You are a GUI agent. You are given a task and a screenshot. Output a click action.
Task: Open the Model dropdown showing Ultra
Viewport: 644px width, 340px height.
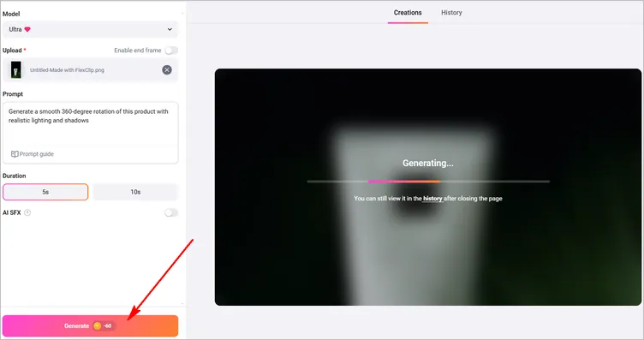pyautogui.click(x=91, y=30)
